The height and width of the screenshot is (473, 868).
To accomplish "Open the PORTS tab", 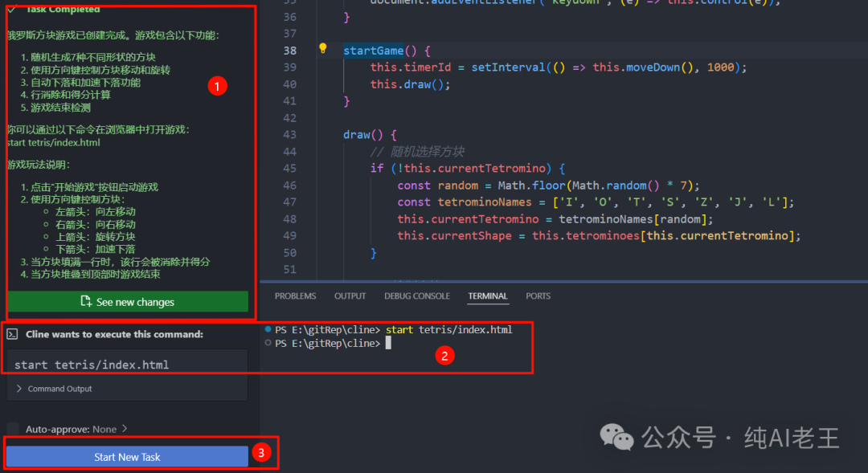I will (538, 296).
